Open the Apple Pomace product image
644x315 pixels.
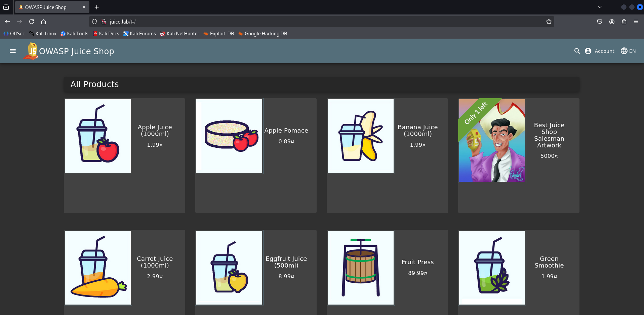229,136
